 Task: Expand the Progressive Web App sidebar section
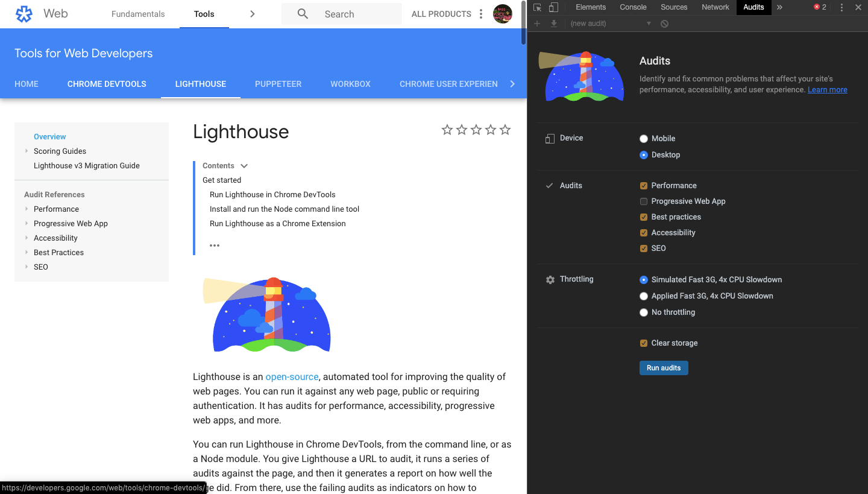(27, 224)
